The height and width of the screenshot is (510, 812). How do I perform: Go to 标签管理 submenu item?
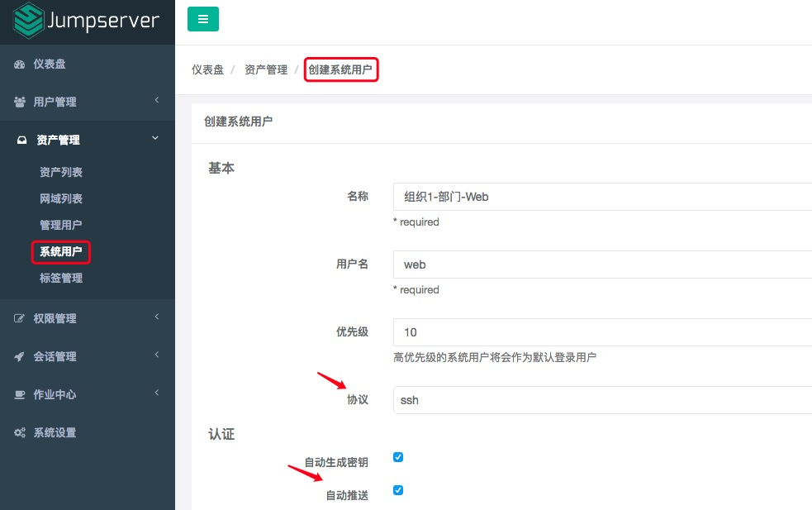tap(61, 279)
